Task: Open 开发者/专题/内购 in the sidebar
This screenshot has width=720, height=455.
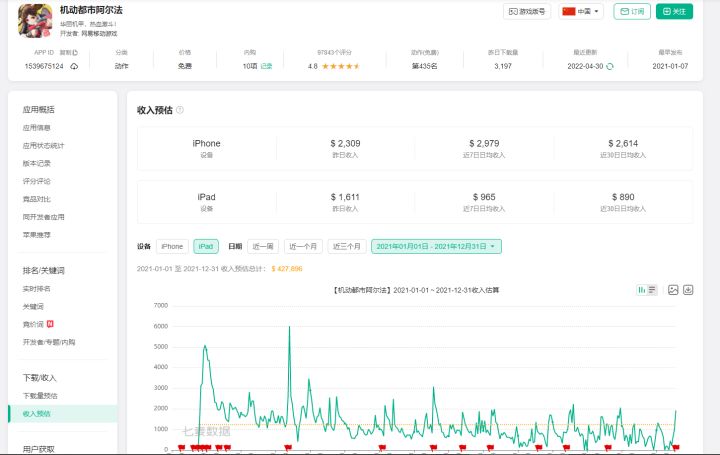Action: (x=49, y=342)
